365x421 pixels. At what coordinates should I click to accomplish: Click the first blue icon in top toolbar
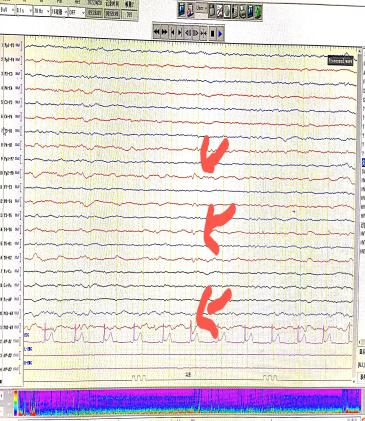tap(182, 10)
